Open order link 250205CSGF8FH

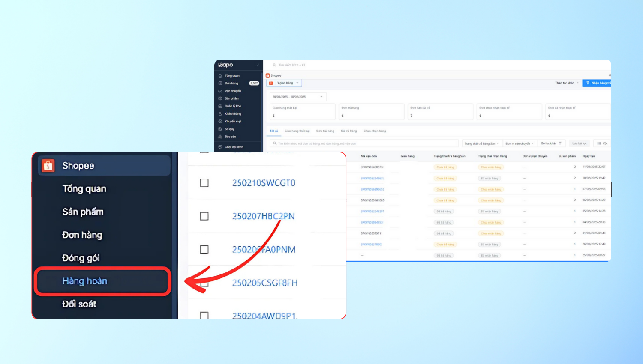[x=264, y=283]
